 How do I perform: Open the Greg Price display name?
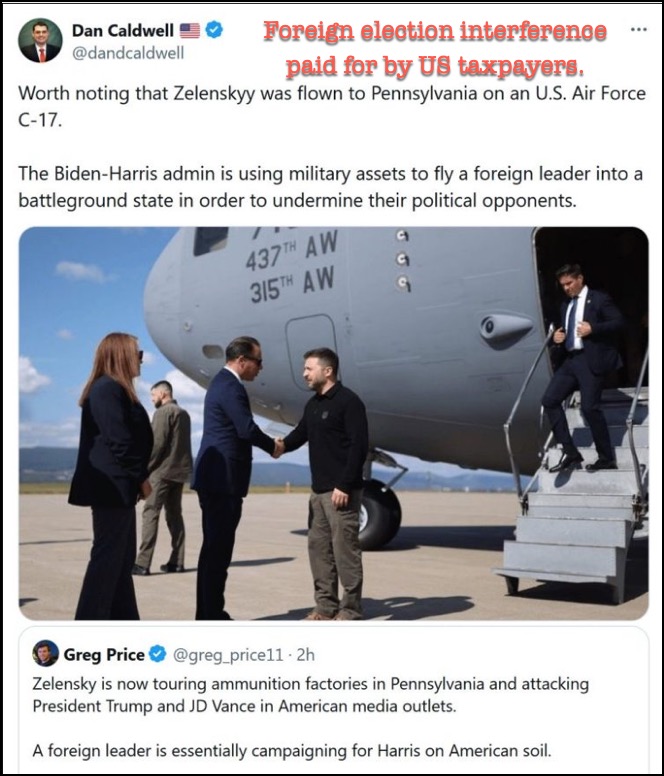point(104,655)
